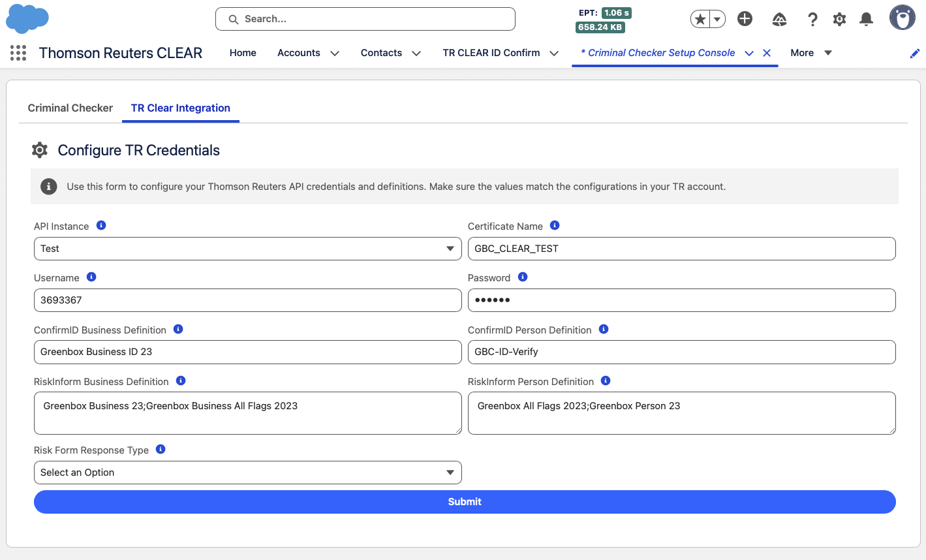926x560 pixels.
Task: Show help for Risk Form Response Type
Action: (x=161, y=449)
